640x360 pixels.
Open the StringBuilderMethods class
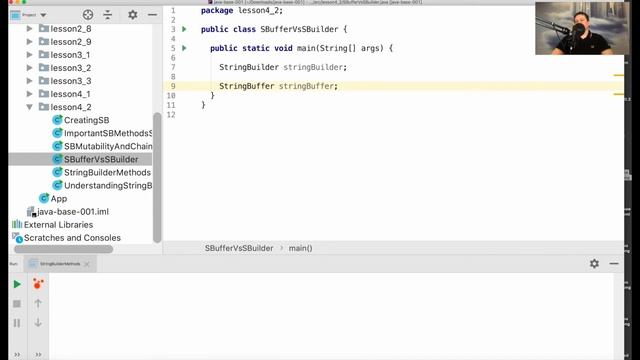click(x=107, y=172)
